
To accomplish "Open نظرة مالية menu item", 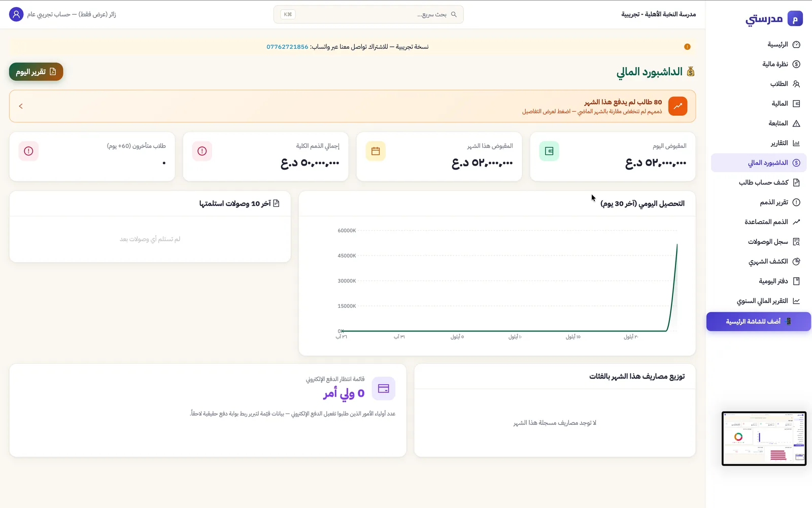I will (x=759, y=64).
